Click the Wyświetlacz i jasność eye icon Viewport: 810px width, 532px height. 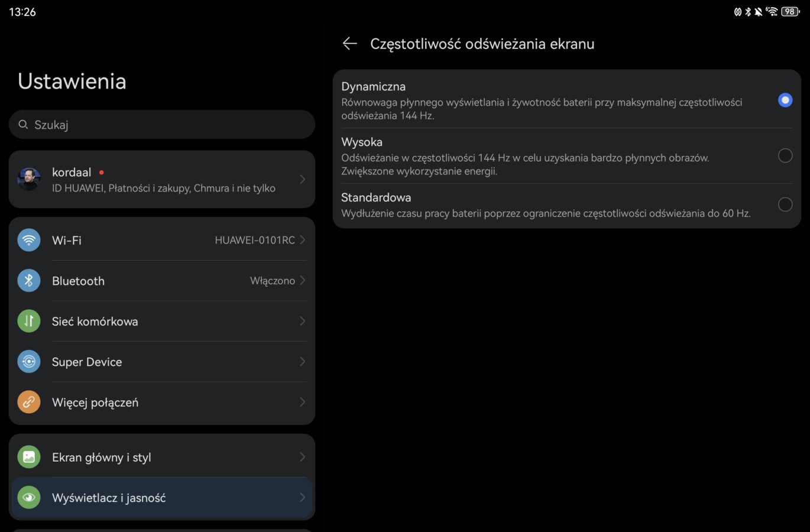[29, 498]
